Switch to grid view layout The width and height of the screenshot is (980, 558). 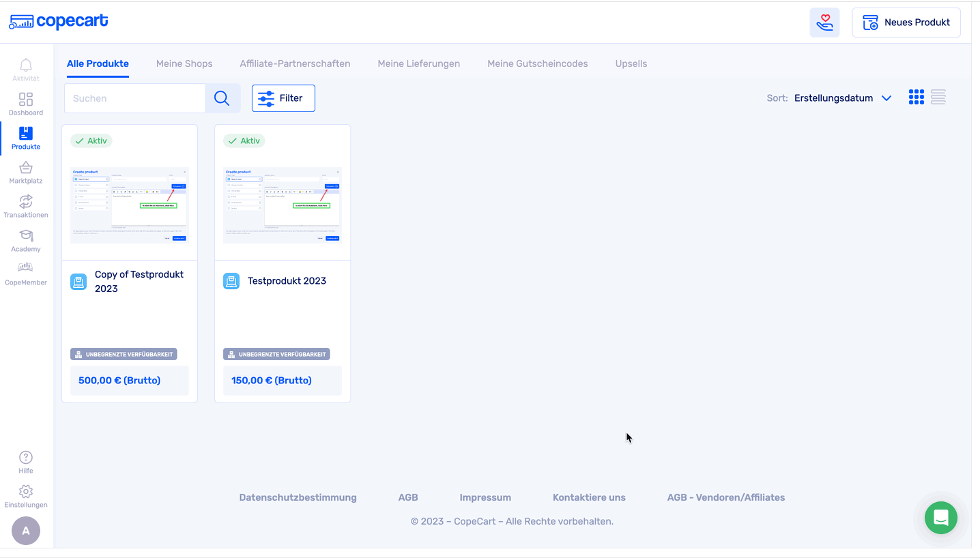click(x=916, y=98)
